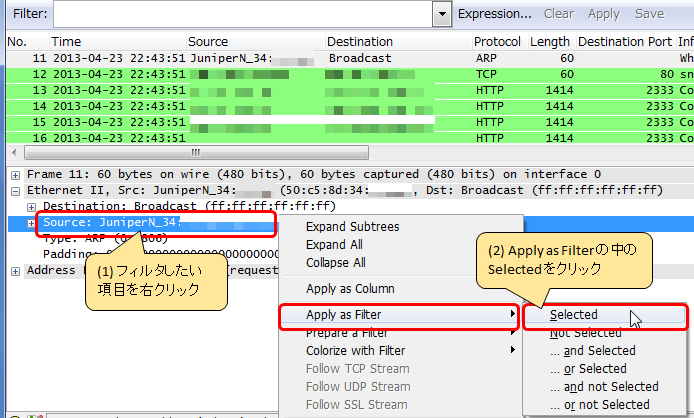Sort packets by the Protocol column header

pyautogui.click(x=497, y=42)
